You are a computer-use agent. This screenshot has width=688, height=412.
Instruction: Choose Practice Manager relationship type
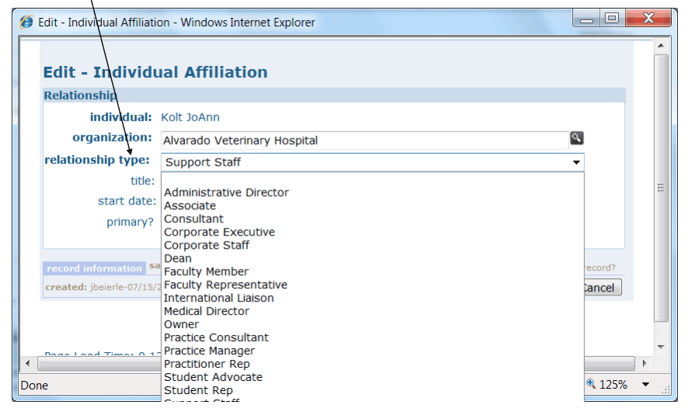click(x=209, y=351)
